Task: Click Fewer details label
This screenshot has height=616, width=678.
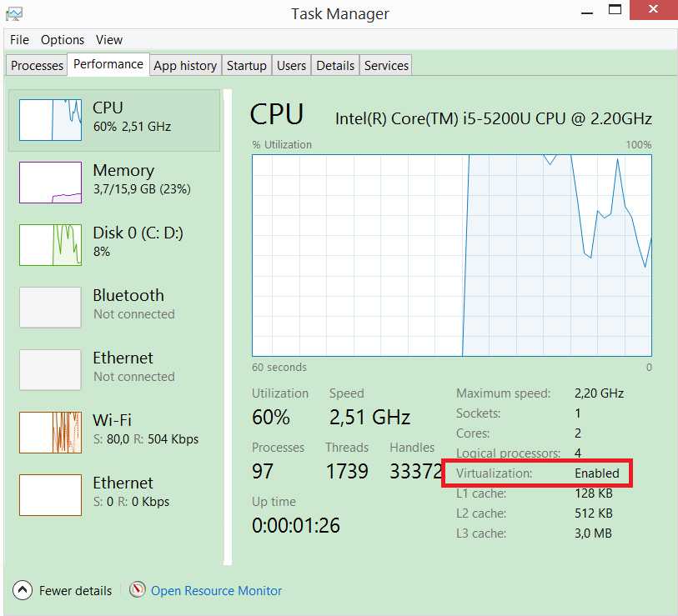Action: (x=75, y=590)
